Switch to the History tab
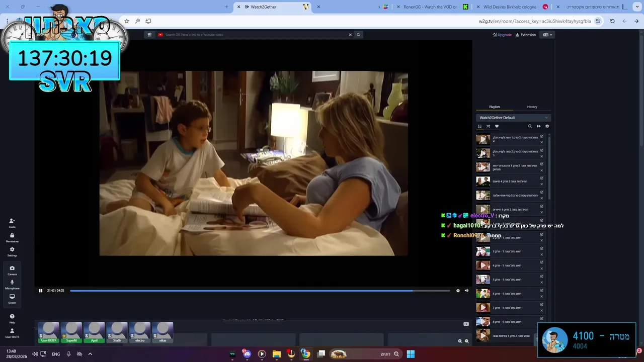644x362 pixels. pyautogui.click(x=532, y=107)
